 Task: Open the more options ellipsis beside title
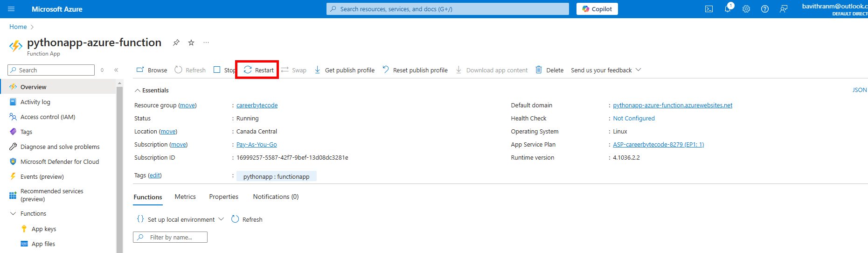tap(206, 42)
